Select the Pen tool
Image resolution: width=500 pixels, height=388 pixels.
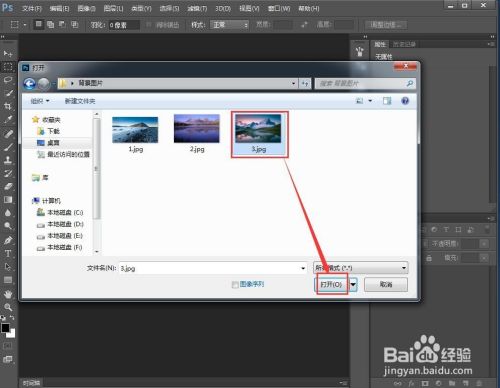pos(8,240)
